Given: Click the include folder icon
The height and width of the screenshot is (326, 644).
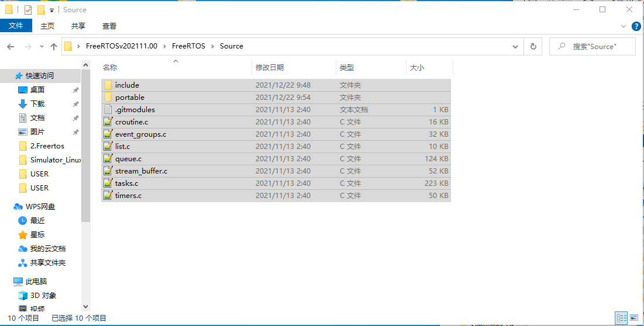Looking at the screenshot, I should (108, 85).
